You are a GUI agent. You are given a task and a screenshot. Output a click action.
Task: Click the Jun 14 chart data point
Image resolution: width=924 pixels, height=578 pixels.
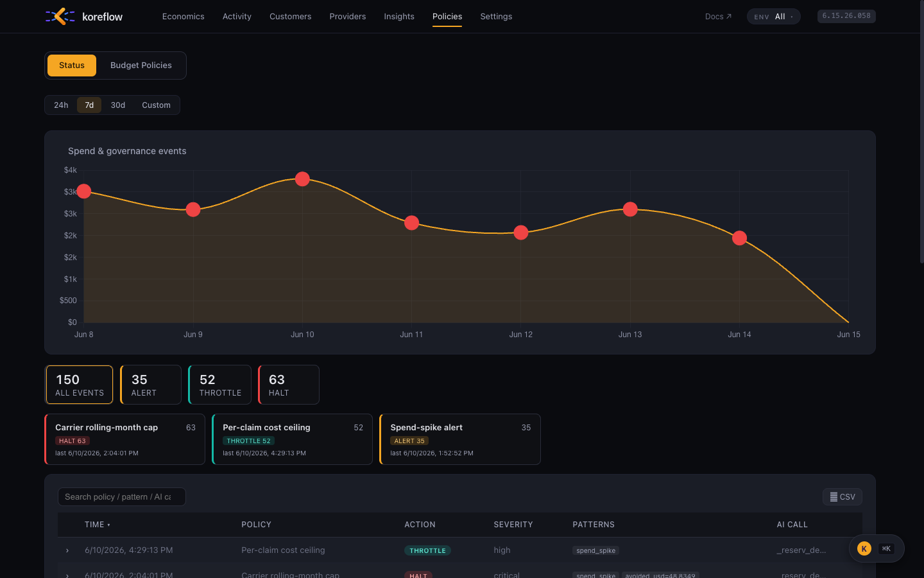(x=739, y=238)
